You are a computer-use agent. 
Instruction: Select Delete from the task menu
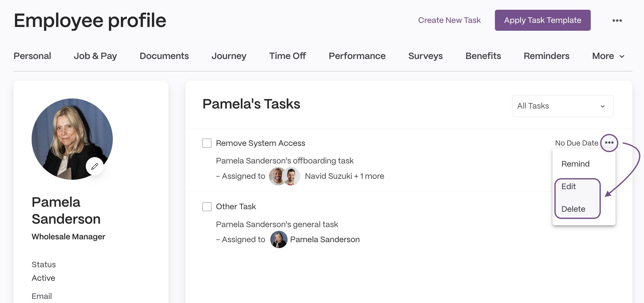click(x=573, y=209)
